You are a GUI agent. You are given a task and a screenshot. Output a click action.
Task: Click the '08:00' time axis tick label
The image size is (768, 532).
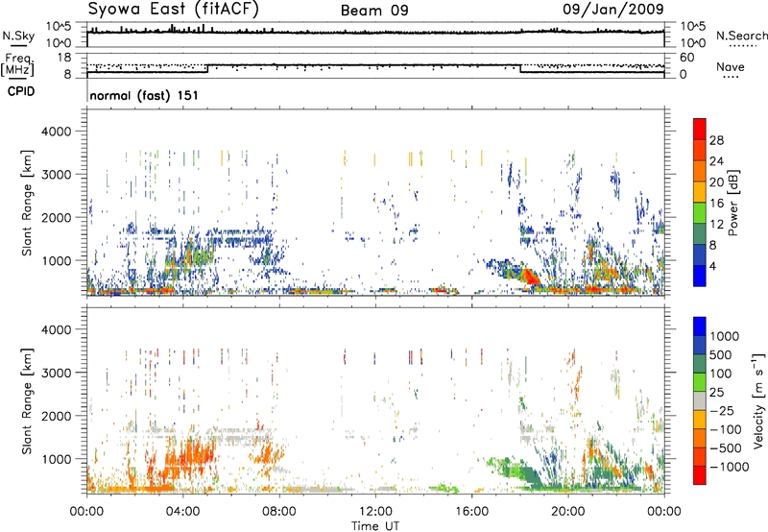tap(279, 512)
